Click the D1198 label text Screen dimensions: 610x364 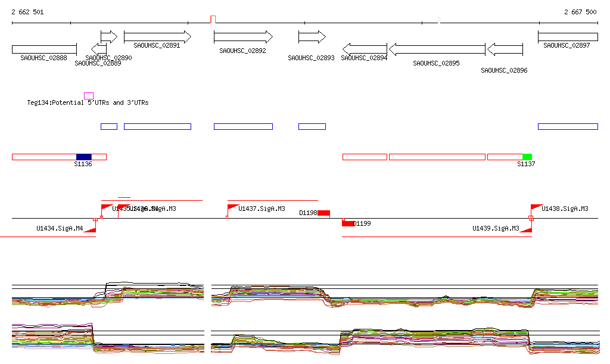pyautogui.click(x=308, y=213)
